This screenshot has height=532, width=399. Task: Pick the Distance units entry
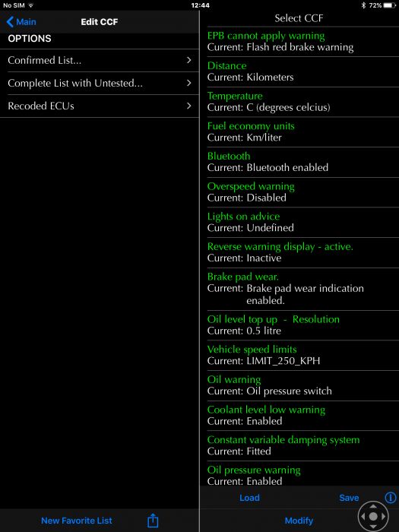point(303,71)
